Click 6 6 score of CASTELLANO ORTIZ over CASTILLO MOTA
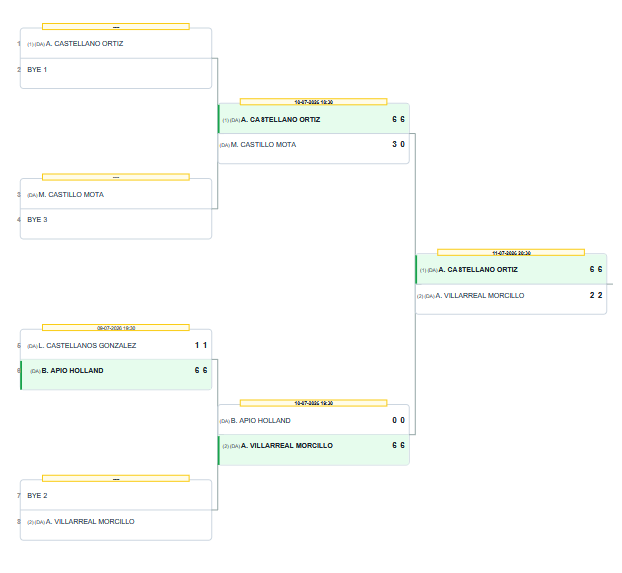 (398, 119)
